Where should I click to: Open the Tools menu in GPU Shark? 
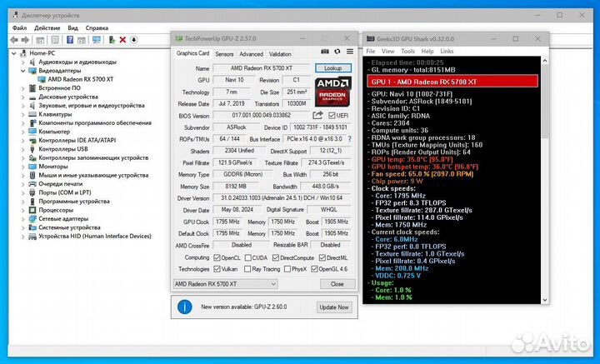407,51
